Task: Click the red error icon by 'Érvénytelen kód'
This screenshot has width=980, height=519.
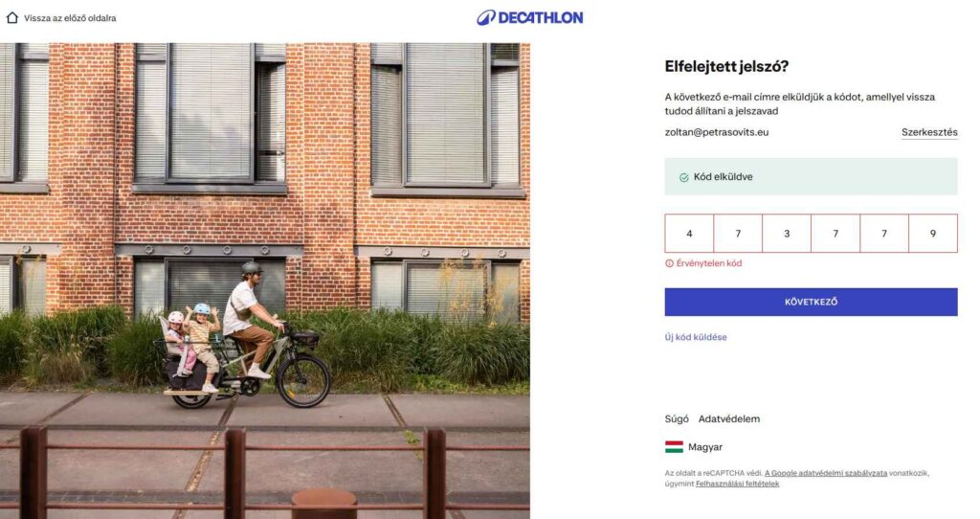Action: point(669,263)
